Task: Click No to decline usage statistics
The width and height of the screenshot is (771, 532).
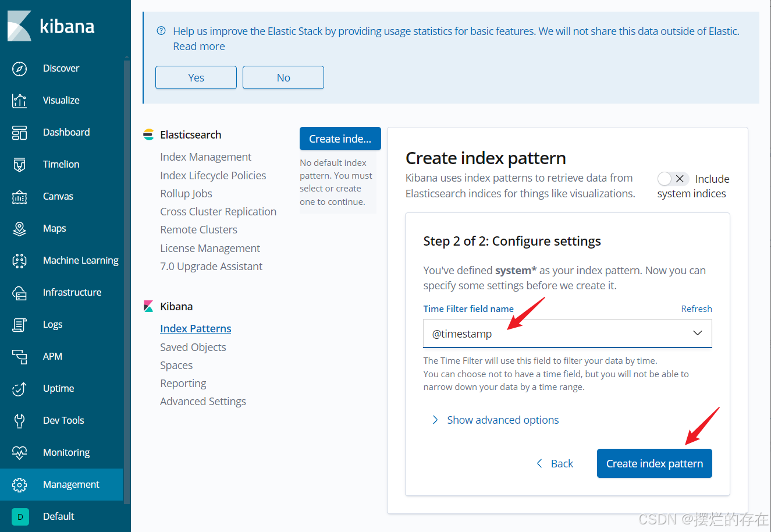Action: [x=283, y=77]
